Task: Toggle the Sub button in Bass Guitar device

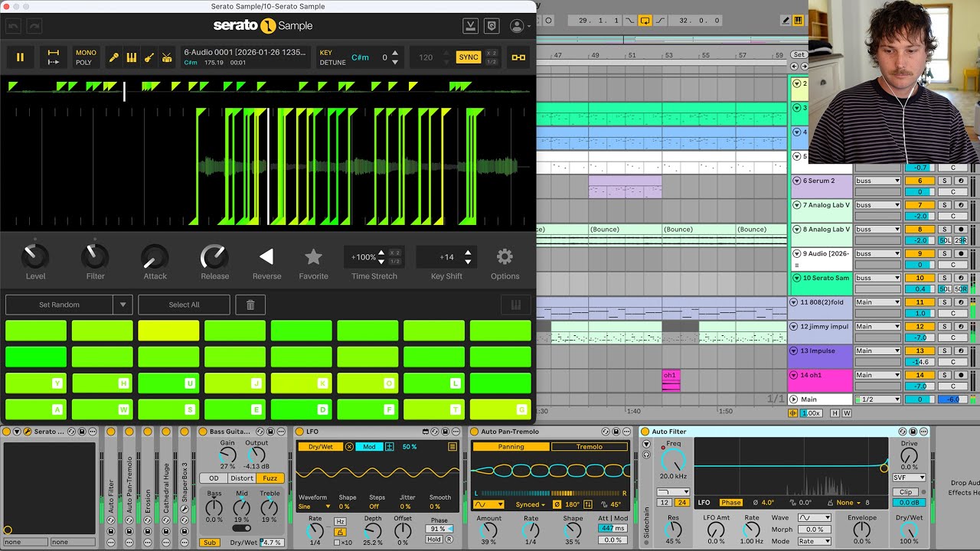Action: tap(209, 543)
